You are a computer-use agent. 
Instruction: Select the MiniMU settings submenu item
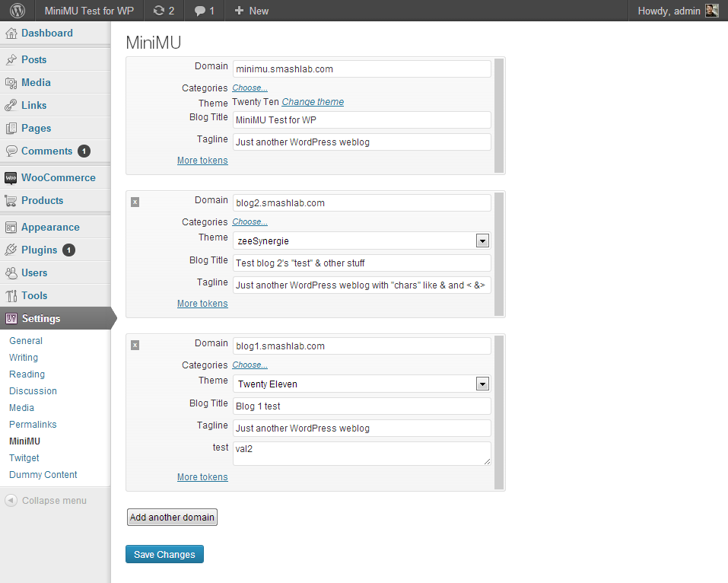[x=24, y=441]
